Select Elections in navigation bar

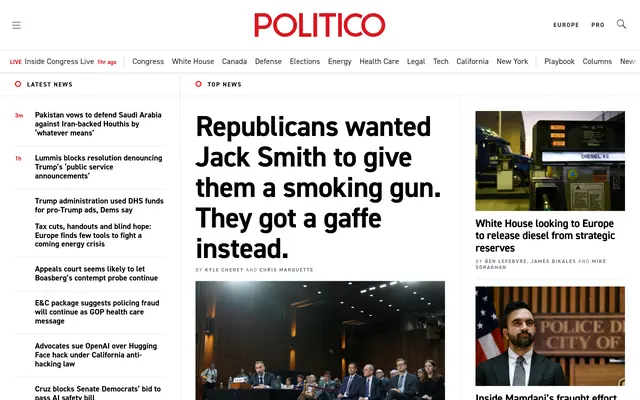(x=304, y=61)
